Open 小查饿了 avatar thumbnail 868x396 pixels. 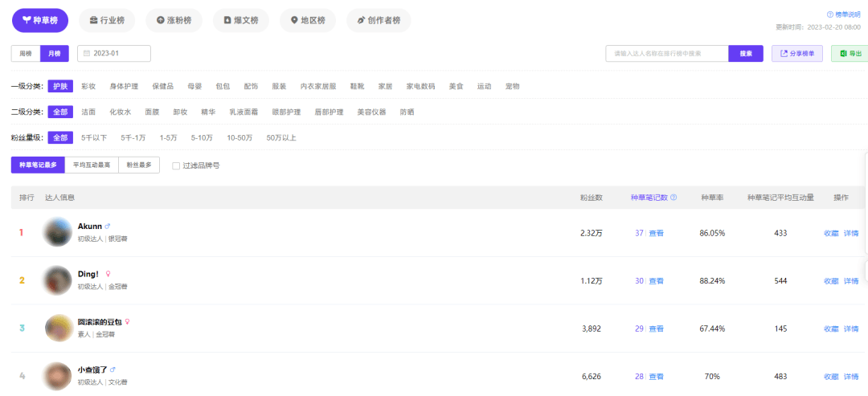click(58, 376)
